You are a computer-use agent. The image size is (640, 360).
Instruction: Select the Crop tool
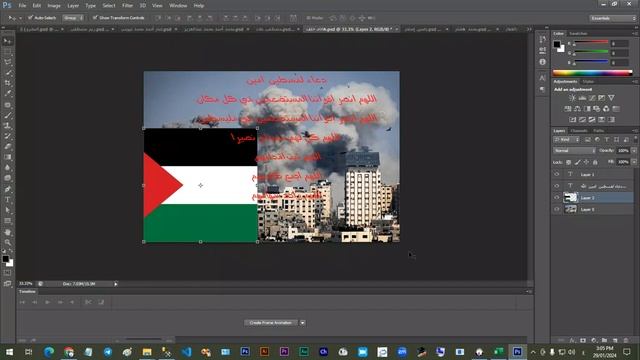[8, 83]
